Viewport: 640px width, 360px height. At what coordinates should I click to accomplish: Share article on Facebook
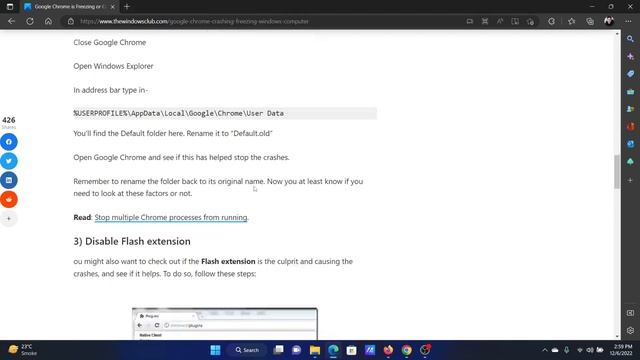pos(9,142)
